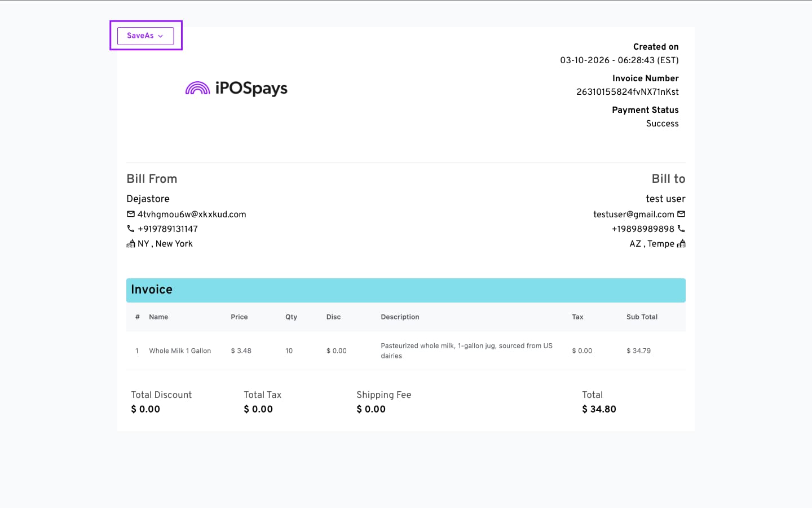Click the Sub Total column header
Screen dimensions: 812x508
tap(642, 317)
